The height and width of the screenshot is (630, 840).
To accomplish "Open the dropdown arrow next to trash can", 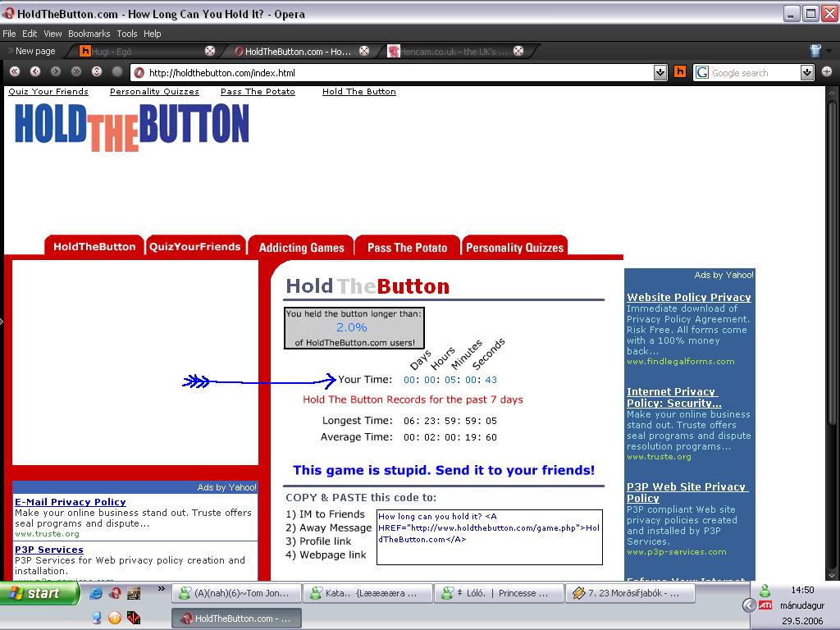I will pos(829,51).
